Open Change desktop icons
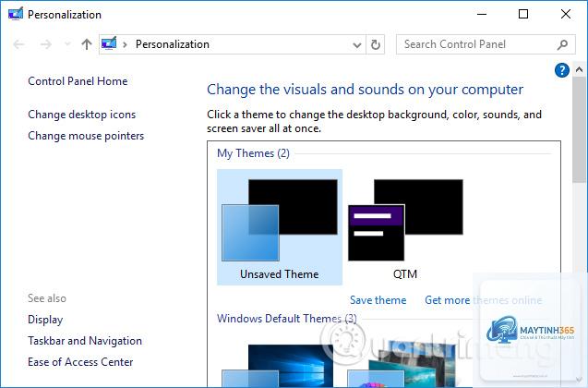The width and height of the screenshot is (588, 388). coord(82,114)
